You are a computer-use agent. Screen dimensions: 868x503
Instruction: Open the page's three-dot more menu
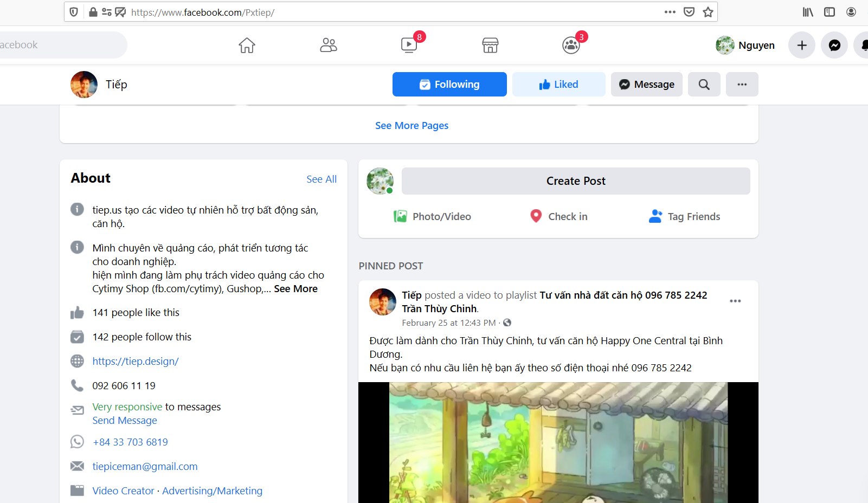[742, 84]
